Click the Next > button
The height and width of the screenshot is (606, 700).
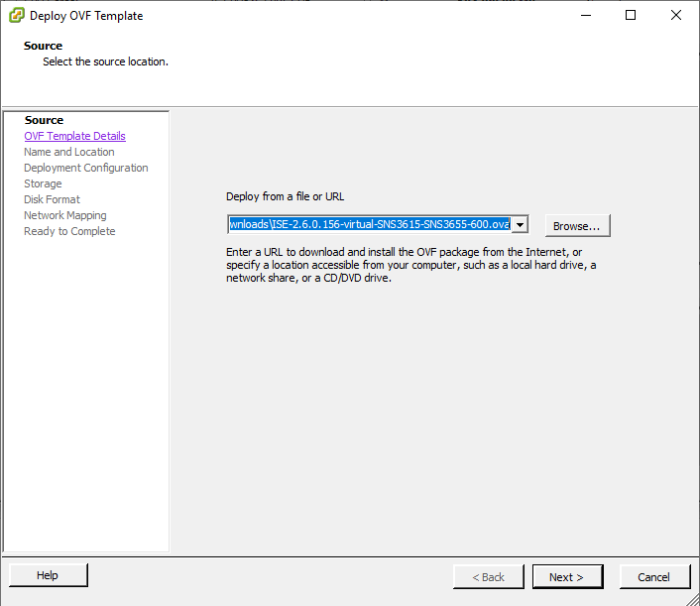tap(567, 577)
